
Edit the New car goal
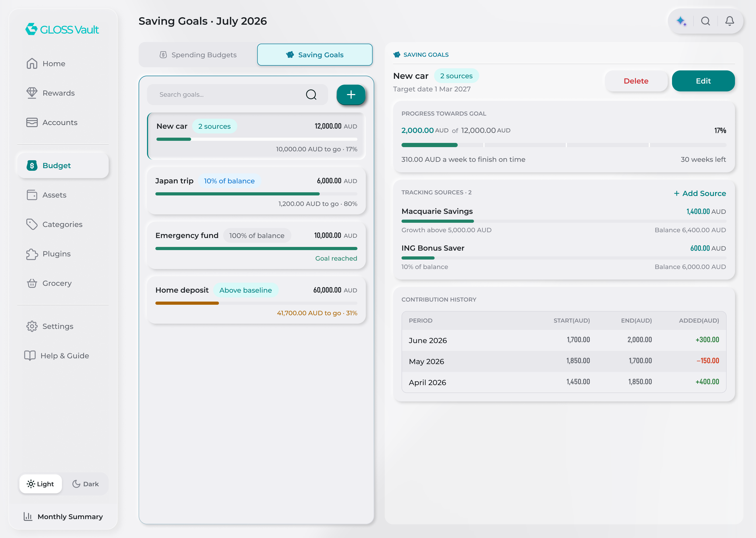pos(703,81)
